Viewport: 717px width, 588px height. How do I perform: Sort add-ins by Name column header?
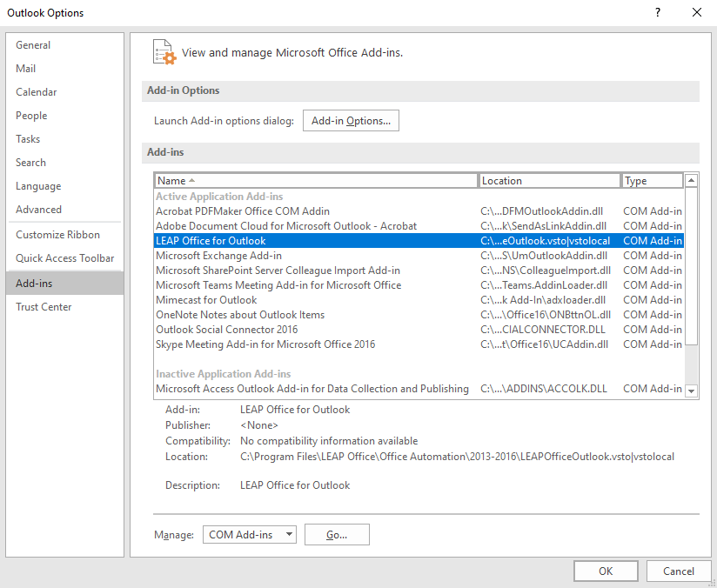pyautogui.click(x=316, y=181)
